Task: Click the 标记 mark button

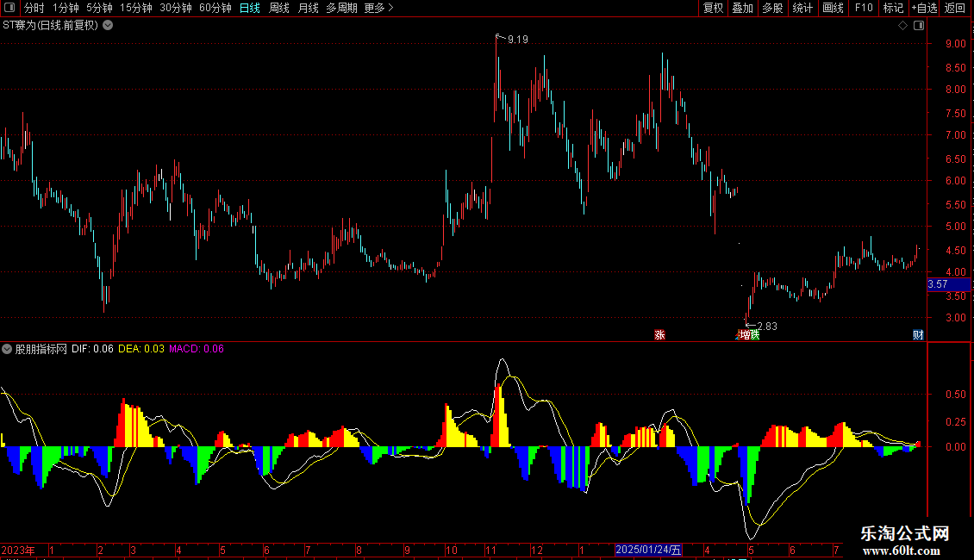Action: (893, 8)
